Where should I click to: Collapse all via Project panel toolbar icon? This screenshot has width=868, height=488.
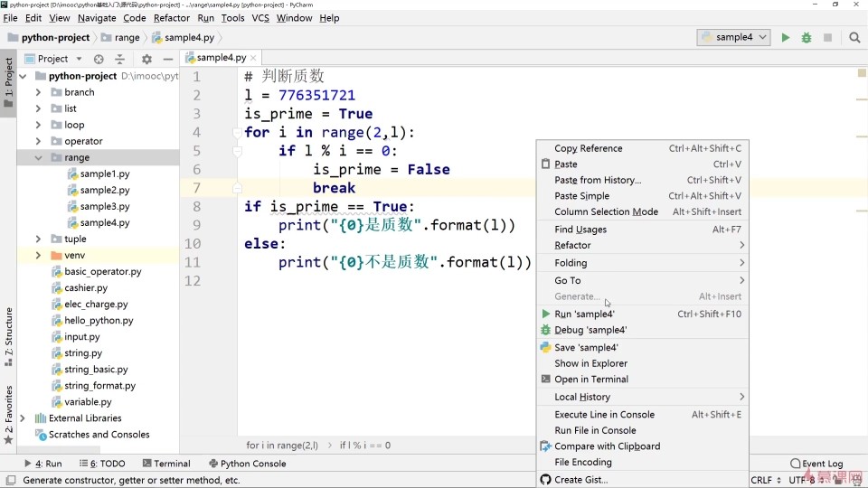click(119, 59)
